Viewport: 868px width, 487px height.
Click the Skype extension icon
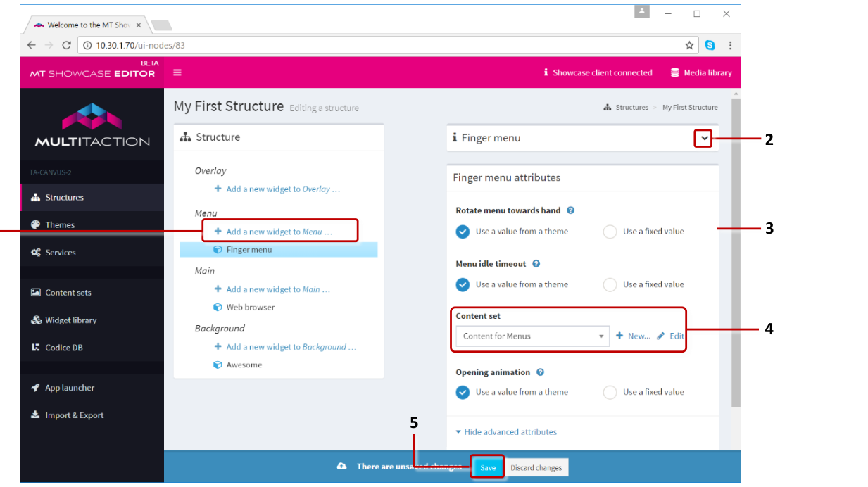[710, 45]
